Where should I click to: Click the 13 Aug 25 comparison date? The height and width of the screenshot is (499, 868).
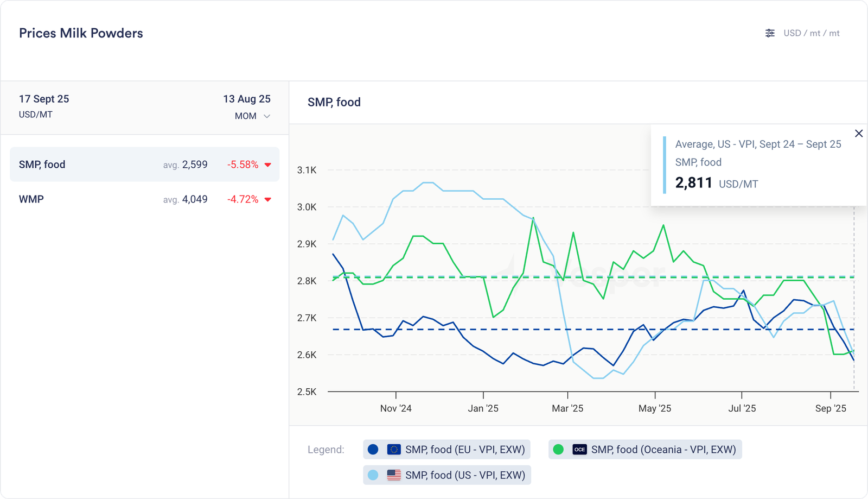247,99
